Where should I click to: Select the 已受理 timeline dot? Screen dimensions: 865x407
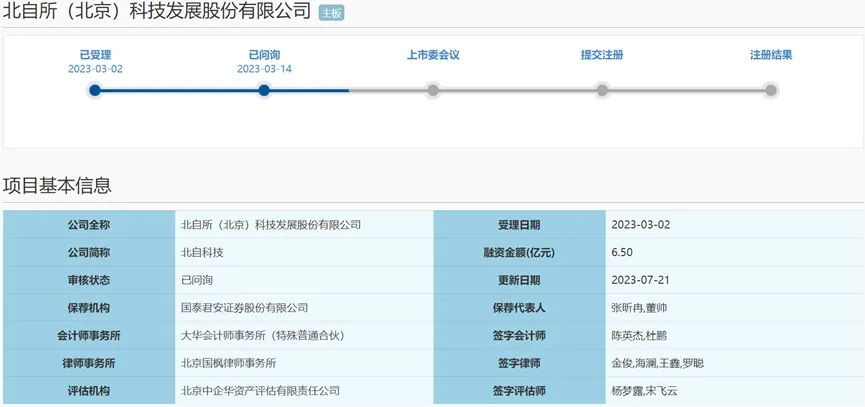point(95,90)
